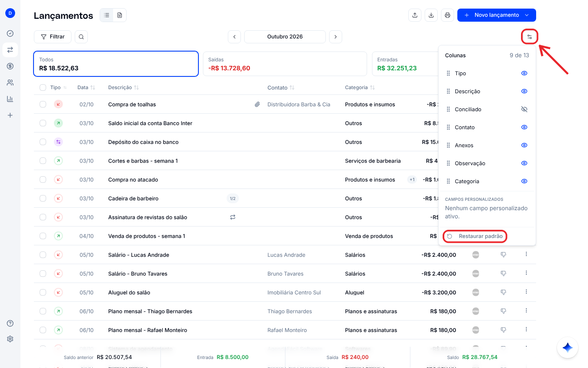Open the AI assistant sparkle button

click(x=568, y=348)
